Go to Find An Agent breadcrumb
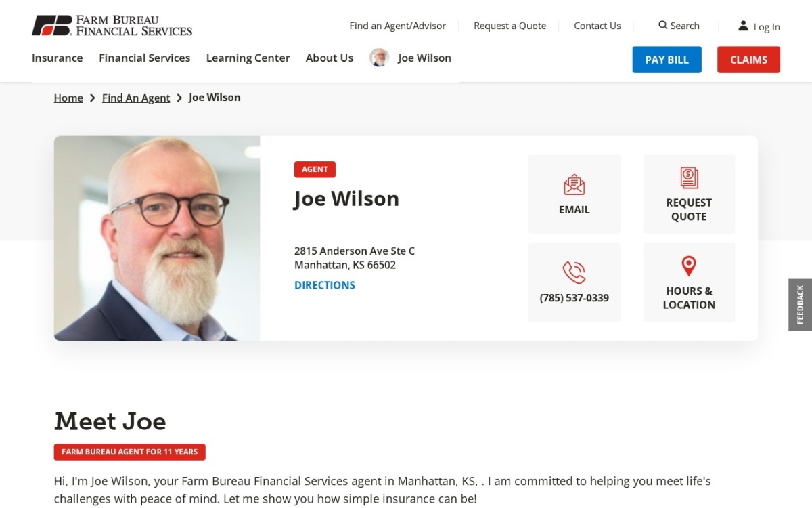Screen dimensions: 812x508 pos(136,98)
